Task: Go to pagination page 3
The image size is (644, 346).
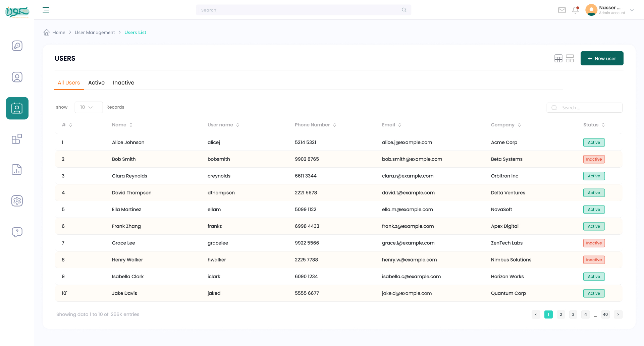Action: [573, 314]
